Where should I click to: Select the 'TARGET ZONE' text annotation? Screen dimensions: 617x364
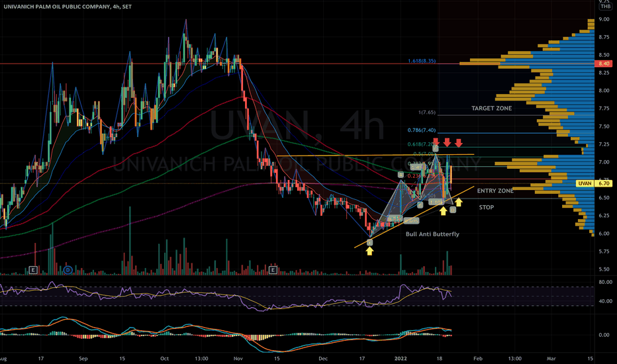[491, 109]
